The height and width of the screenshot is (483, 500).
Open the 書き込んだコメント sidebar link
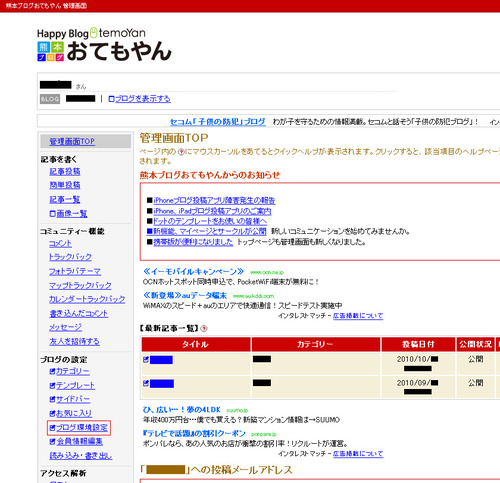79,313
